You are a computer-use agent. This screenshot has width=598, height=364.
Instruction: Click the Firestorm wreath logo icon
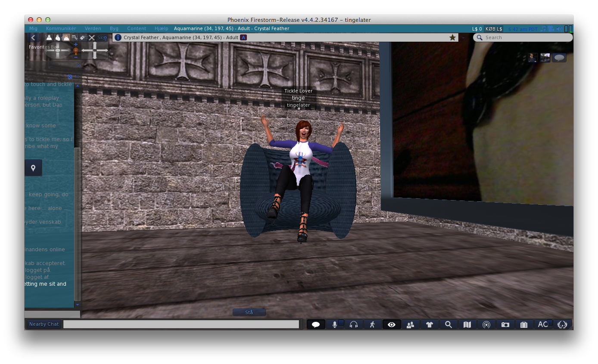[562, 324]
